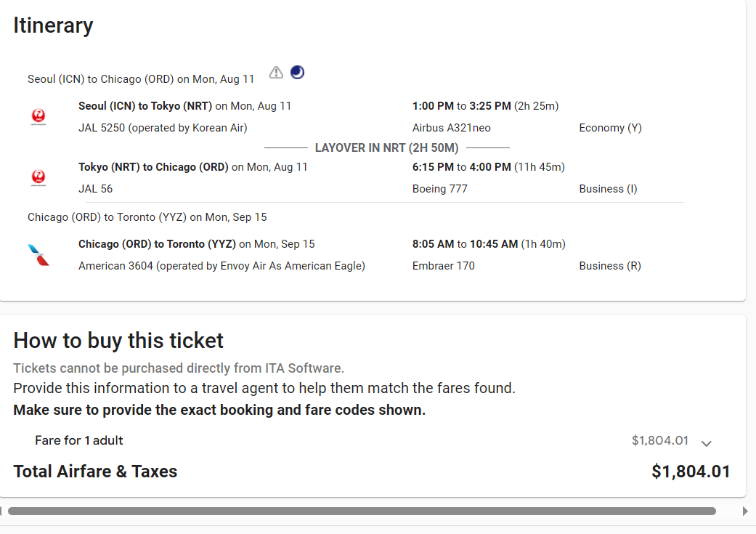
Task: Click the bold $1,804.01 total amount
Action: 691,472
